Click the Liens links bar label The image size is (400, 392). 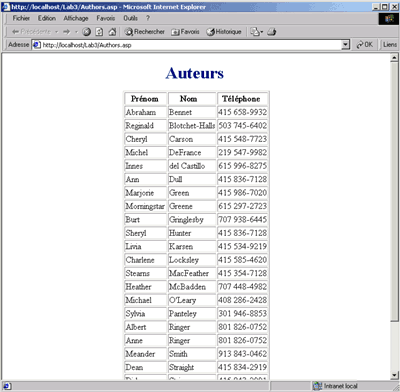pos(390,44)
